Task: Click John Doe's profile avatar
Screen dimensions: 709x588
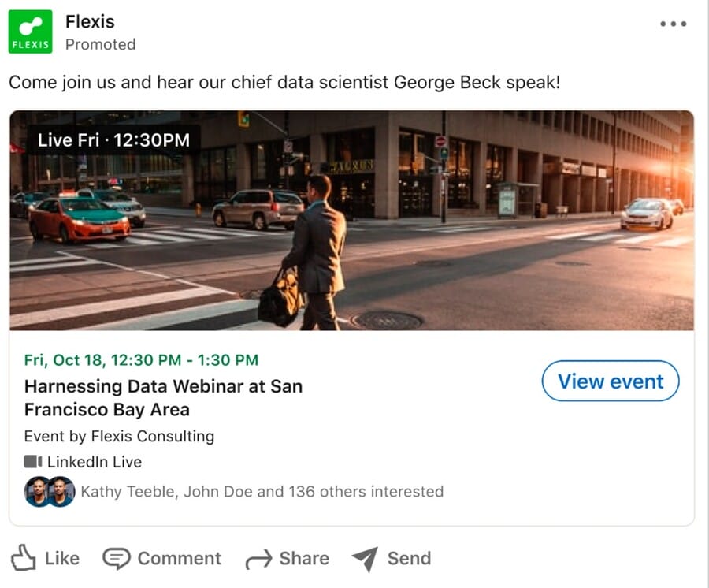Action: point(59,491)
